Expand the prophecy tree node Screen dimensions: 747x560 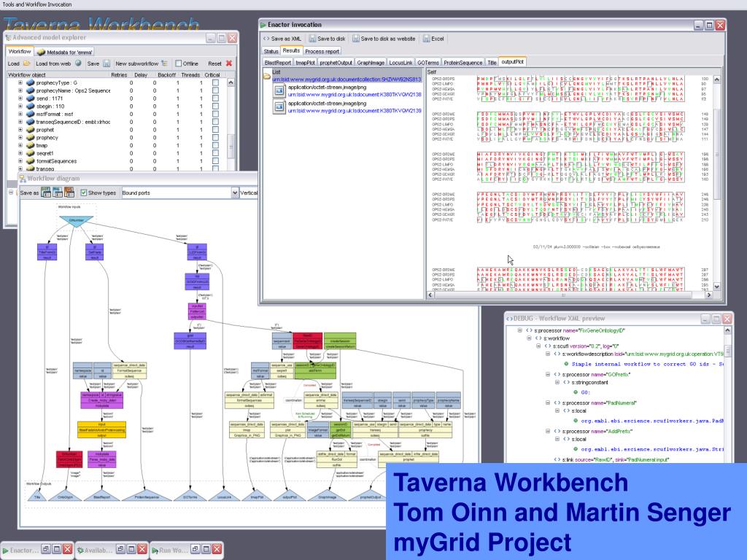click(x=20, y=138)
